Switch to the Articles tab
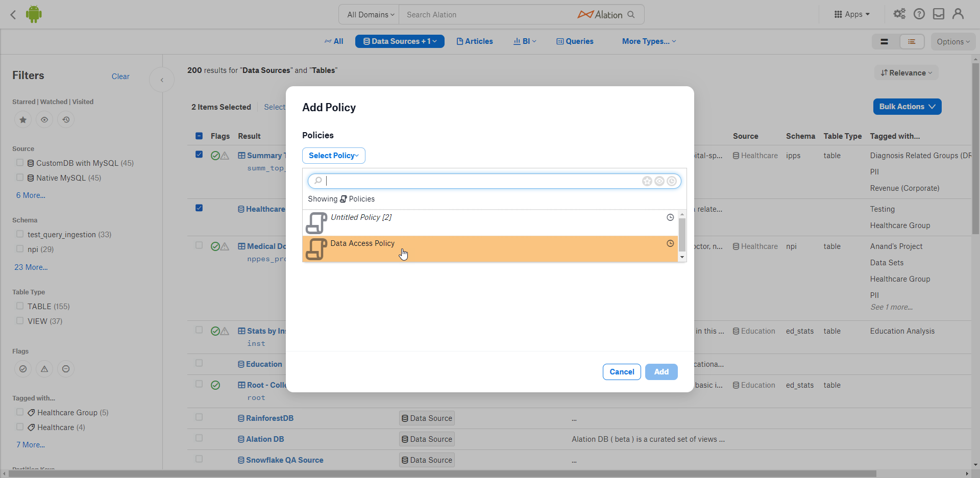 point(475,41)
